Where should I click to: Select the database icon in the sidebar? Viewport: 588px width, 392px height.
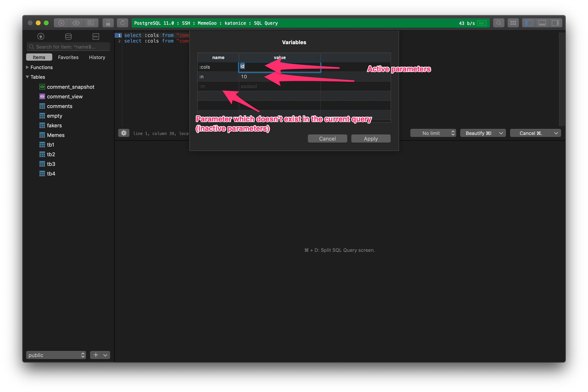pyautogui.click(x=68, y=36)
